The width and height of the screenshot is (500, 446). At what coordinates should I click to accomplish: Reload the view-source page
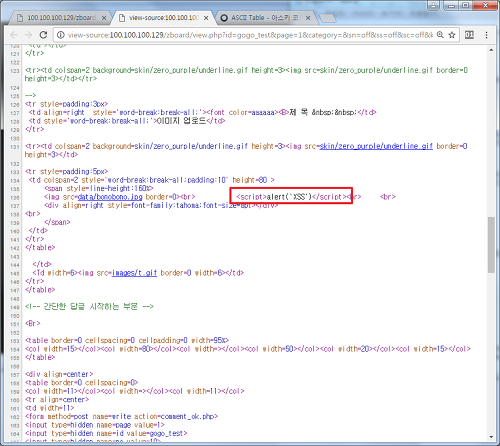[x=43, y=35]
